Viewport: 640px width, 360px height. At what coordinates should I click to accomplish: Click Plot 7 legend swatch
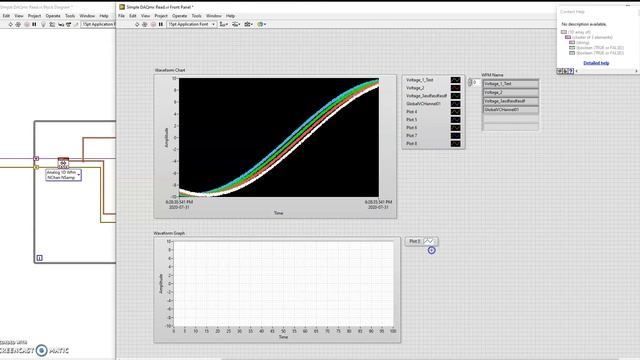(x=455, y=136)
